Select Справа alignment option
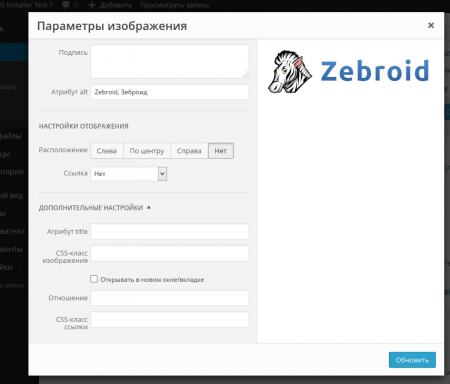The image size is (450, 384). point(189,151)
